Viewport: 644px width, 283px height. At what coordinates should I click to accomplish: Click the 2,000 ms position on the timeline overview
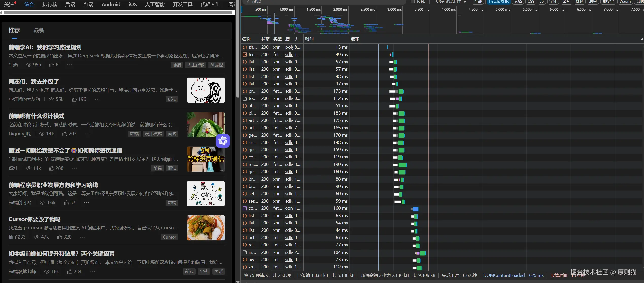click(340, 9)
